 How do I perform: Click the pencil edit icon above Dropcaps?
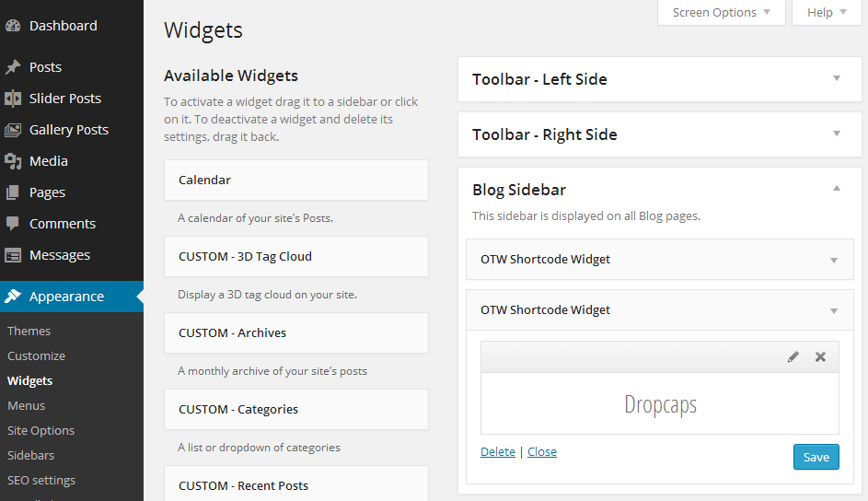[793, 357]
